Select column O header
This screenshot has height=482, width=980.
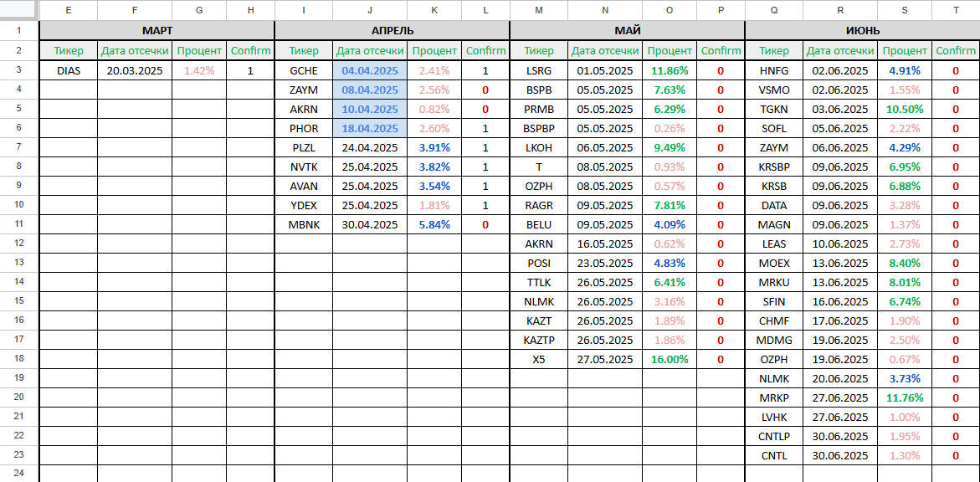[670, 10]
